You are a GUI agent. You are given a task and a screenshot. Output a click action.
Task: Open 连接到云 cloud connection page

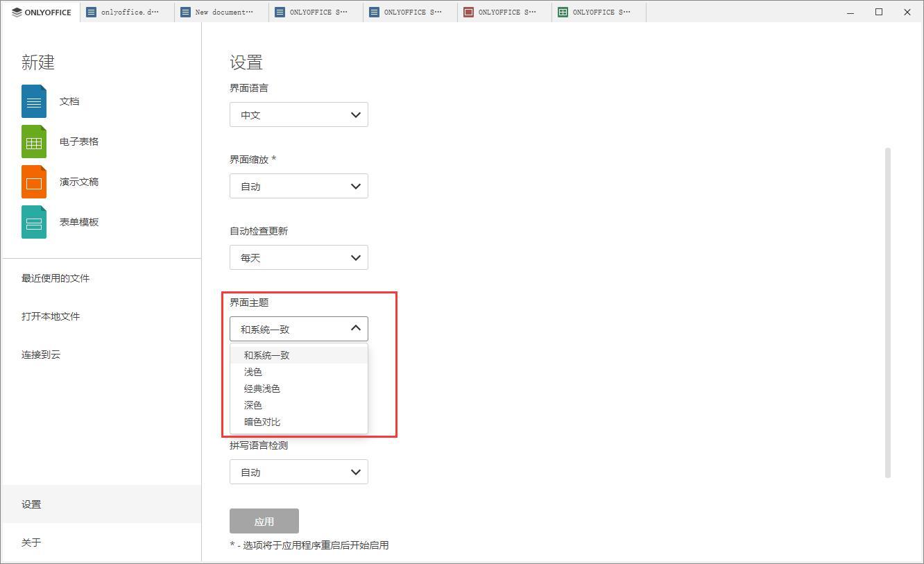click(x=42, y=354)
